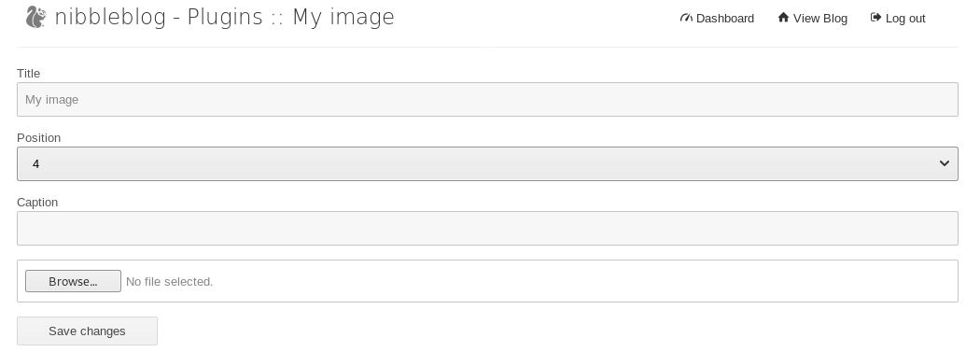Go to View Blog
This screenshot has height=352, width=980.
point(813,18)
